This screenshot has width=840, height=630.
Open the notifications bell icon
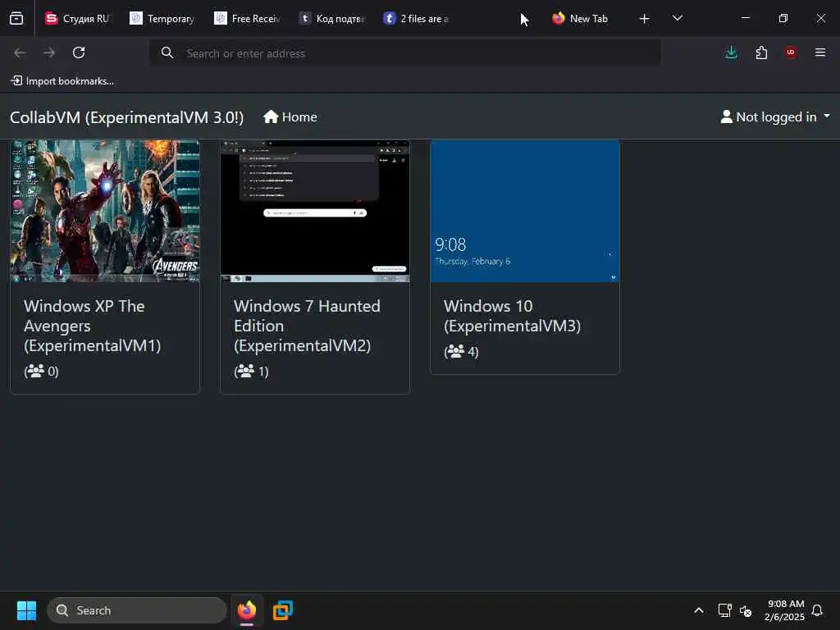point(817,610)
